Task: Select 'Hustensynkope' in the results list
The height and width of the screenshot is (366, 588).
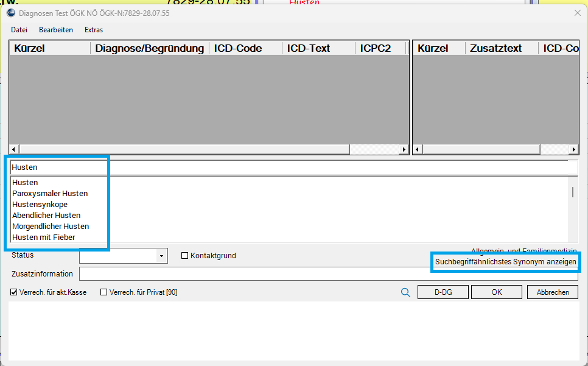Action: coord(40,205)
